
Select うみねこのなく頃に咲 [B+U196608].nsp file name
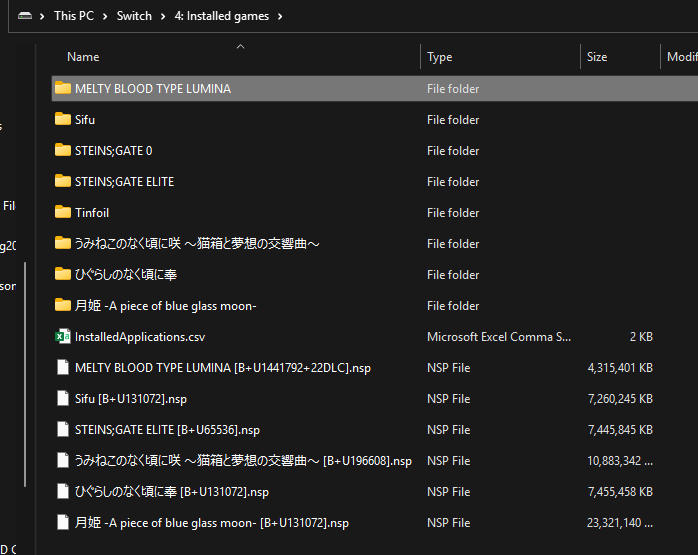click(243, 461)
